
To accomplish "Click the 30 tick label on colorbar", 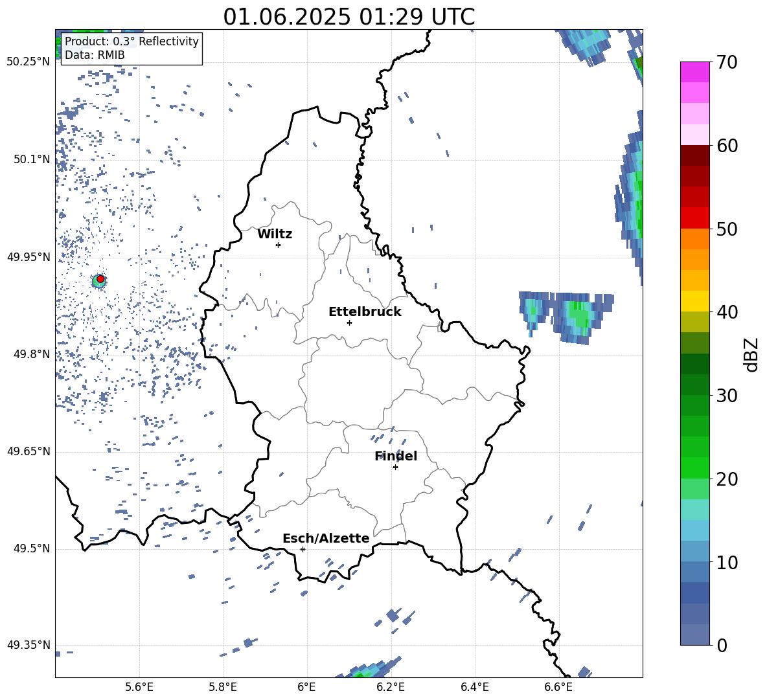I will pyautogui.click(x=727, y=396).
